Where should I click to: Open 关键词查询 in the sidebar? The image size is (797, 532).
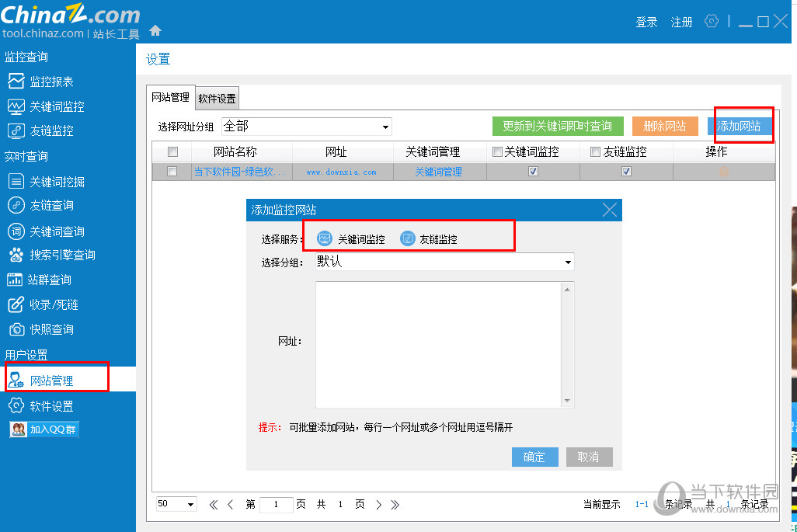(x=47, y=231)
